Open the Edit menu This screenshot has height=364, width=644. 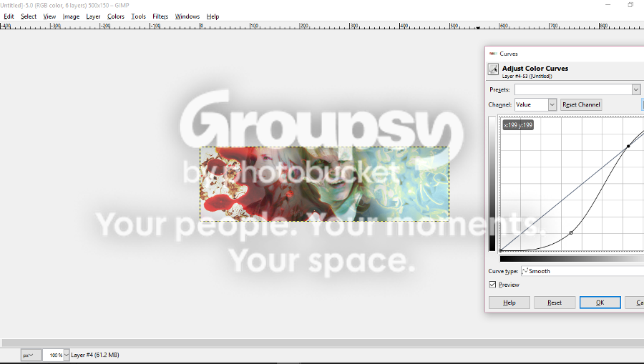(9, 16)
